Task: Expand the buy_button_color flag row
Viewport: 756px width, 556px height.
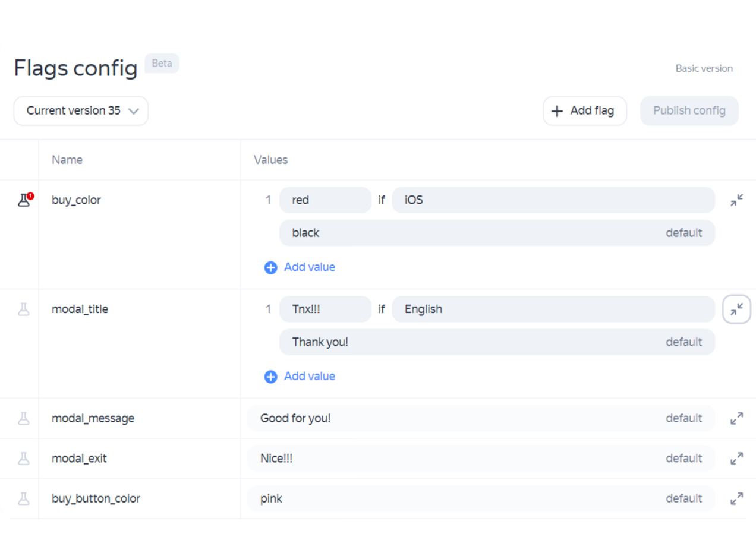Action: pyautogui.click(x=736, y=498)
